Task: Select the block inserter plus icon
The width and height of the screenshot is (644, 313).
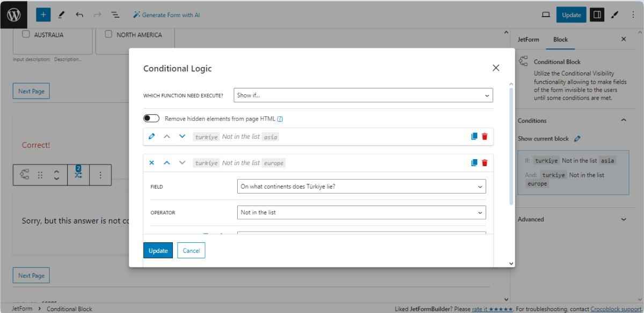Action: [43, 14]
